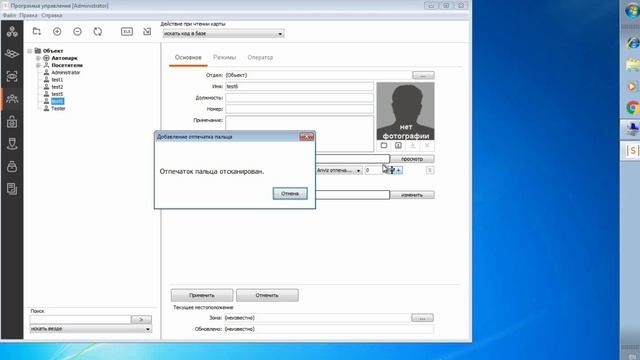Switch to the Режимы tab

(224, 58)
